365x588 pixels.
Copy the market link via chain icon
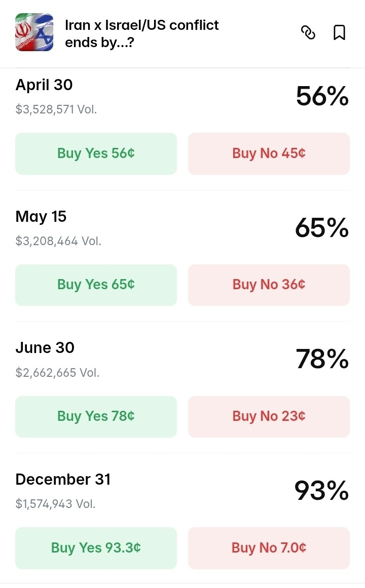pyautogui.click(x=308, y=33)
